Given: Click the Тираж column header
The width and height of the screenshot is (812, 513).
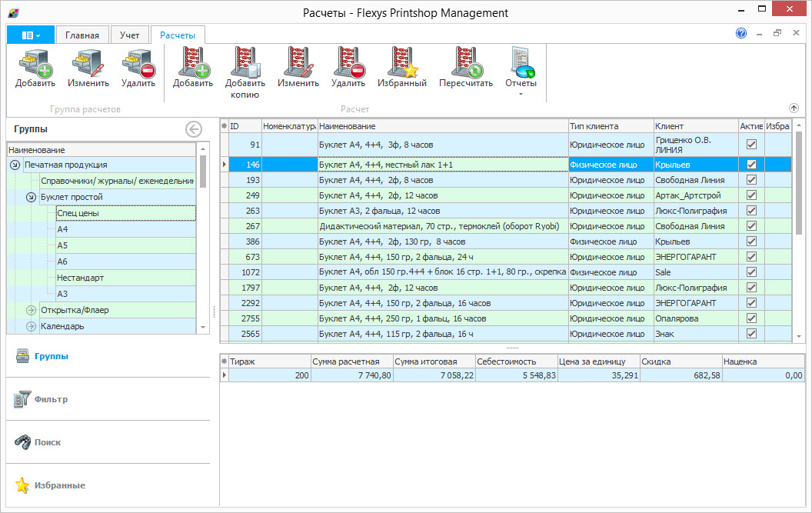Looking at the screenshot, I should point(269,361).
